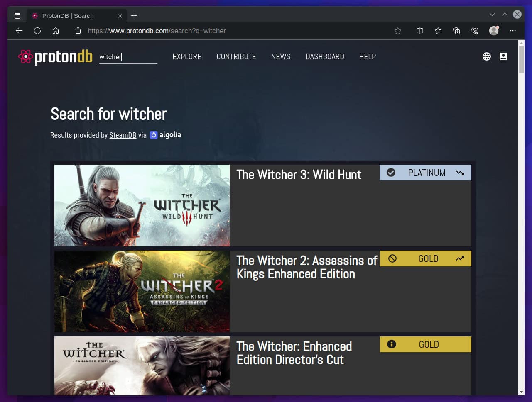
Task: Click the browser refresh icon
Action: [37, 31]
